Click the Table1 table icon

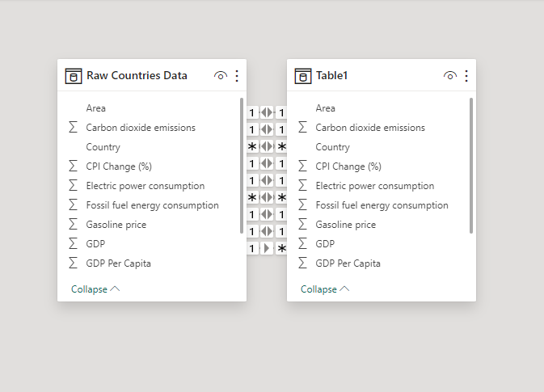tap(303, 76)
